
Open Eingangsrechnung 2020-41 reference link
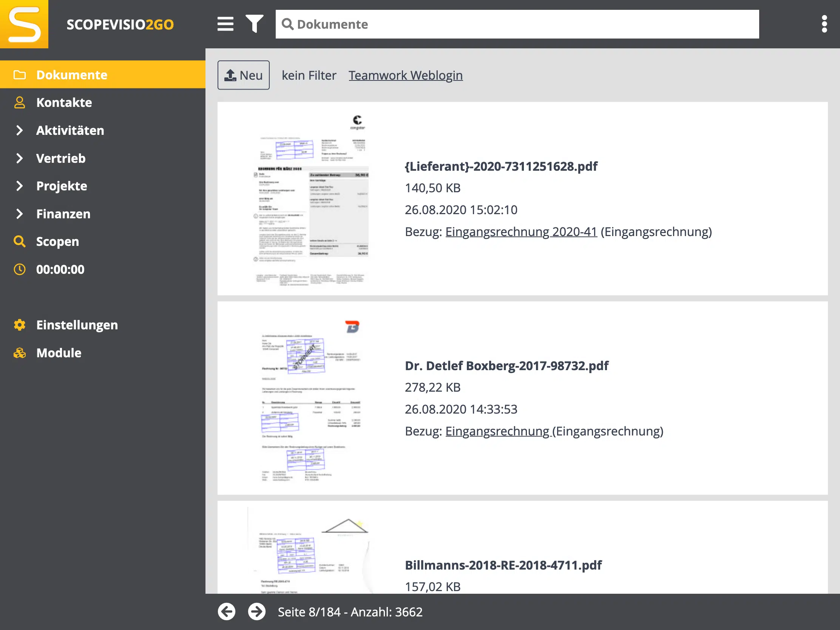(x=521, y=232)
